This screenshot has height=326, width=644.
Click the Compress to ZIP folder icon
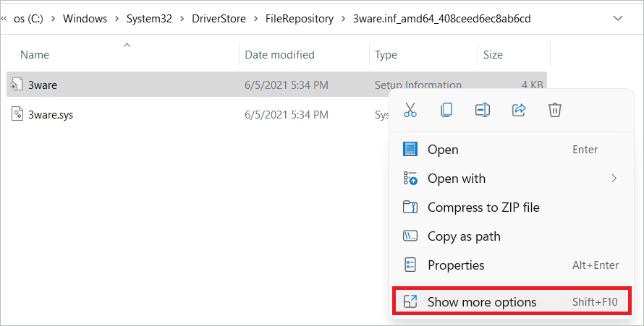coord(410,207)
